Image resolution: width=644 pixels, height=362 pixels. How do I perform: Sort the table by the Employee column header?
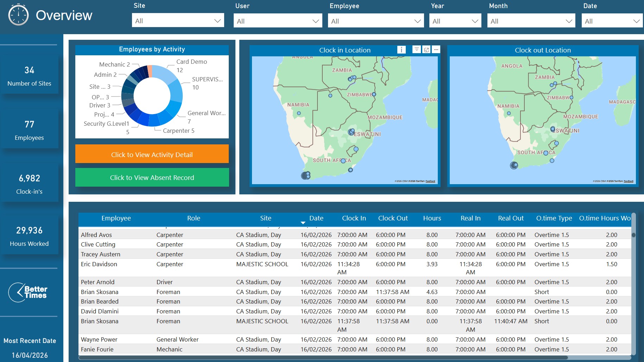coord(116,218)
